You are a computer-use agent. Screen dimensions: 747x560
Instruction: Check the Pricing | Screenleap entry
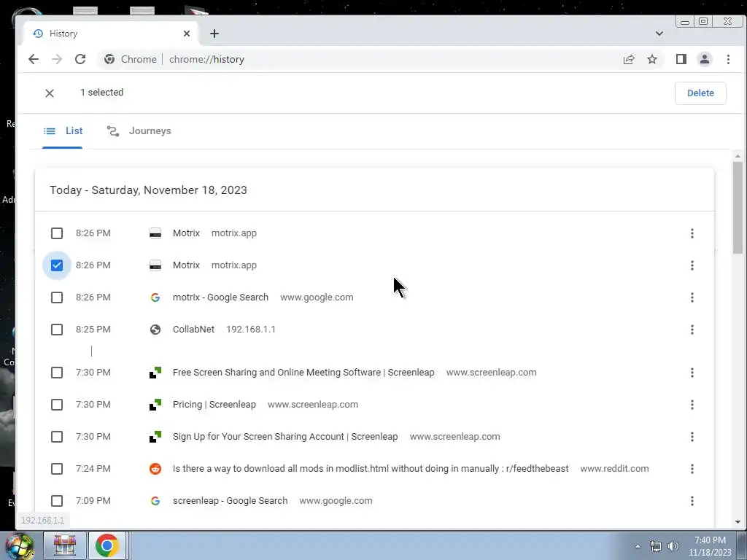pyautogui.click(x=57, y=405)
